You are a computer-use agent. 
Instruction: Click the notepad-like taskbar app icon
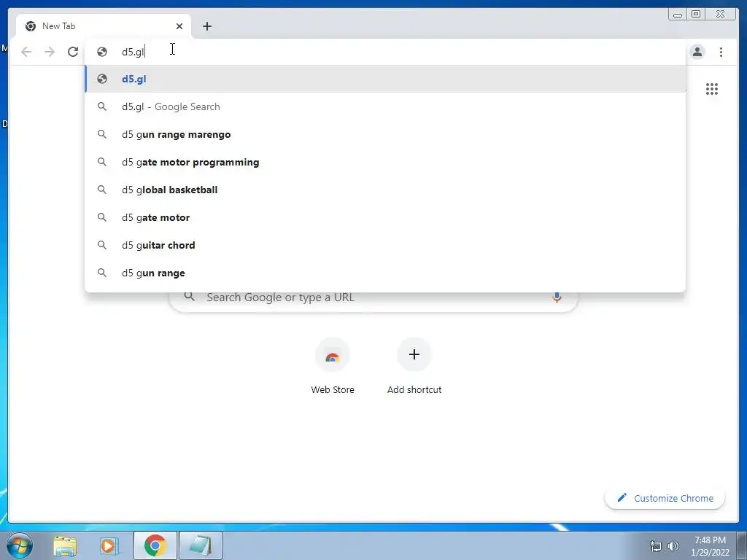coord(200,545)
